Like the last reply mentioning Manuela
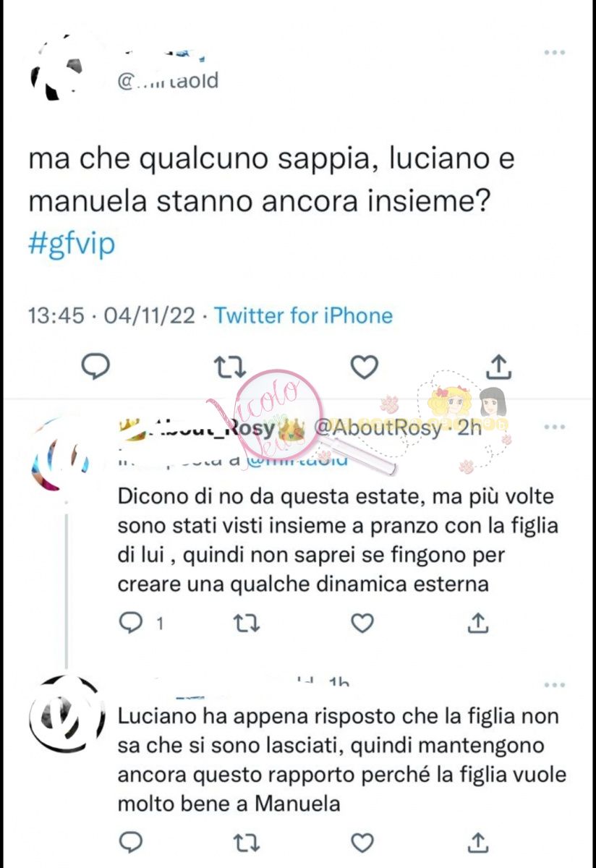Image resolution: width=596 pixels, height=868 pixels. point(362,842)
